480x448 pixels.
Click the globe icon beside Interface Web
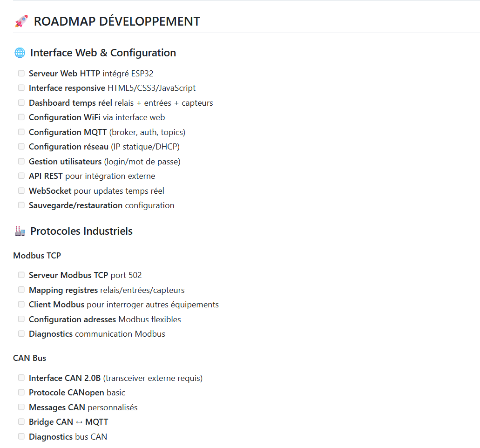click(x=20, y=53)
